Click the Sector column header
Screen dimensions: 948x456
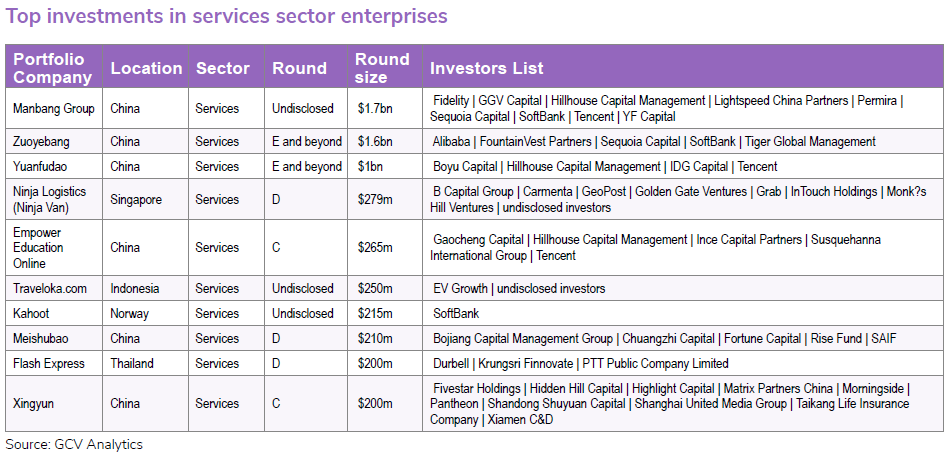pyautogui.click(x=223, y=68)
